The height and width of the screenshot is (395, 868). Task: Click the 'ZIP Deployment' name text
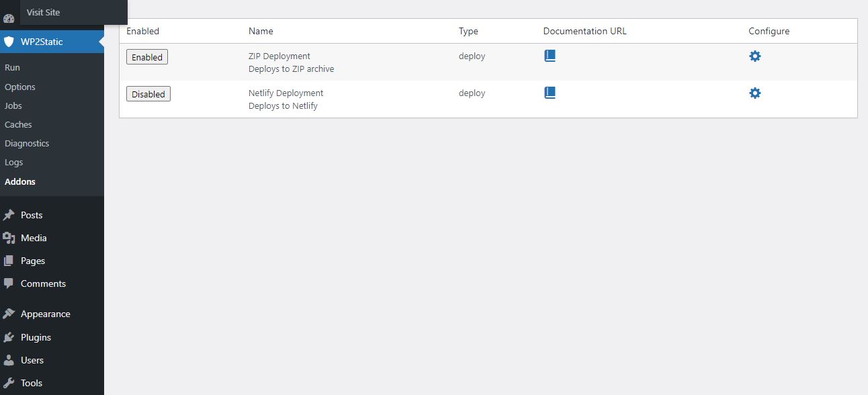[x=279, y=56]
